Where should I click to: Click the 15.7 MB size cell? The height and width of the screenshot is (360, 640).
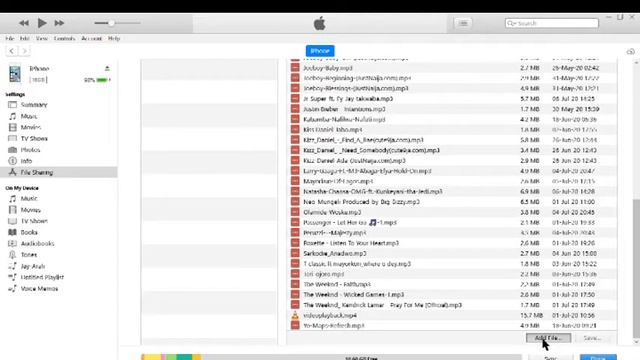coord(531,316)
